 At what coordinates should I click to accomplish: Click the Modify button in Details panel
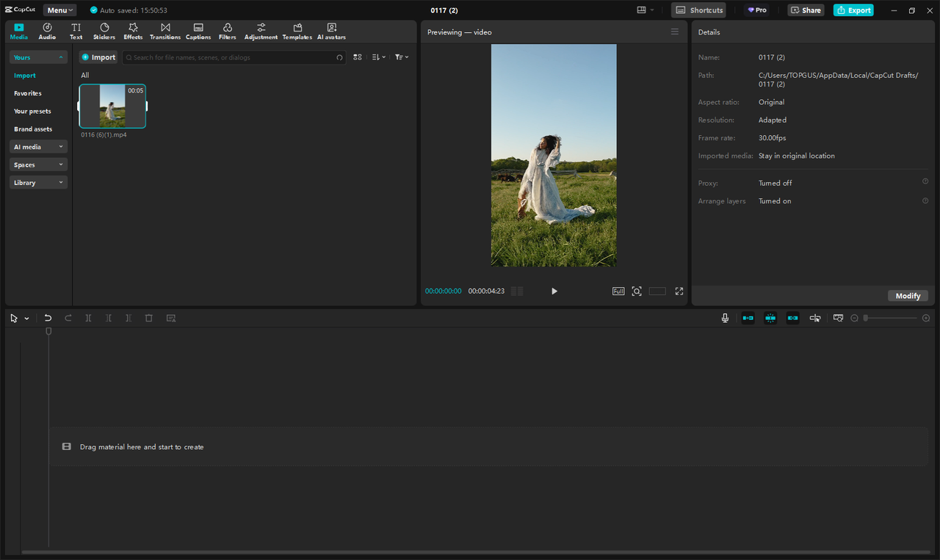point(908,295)
